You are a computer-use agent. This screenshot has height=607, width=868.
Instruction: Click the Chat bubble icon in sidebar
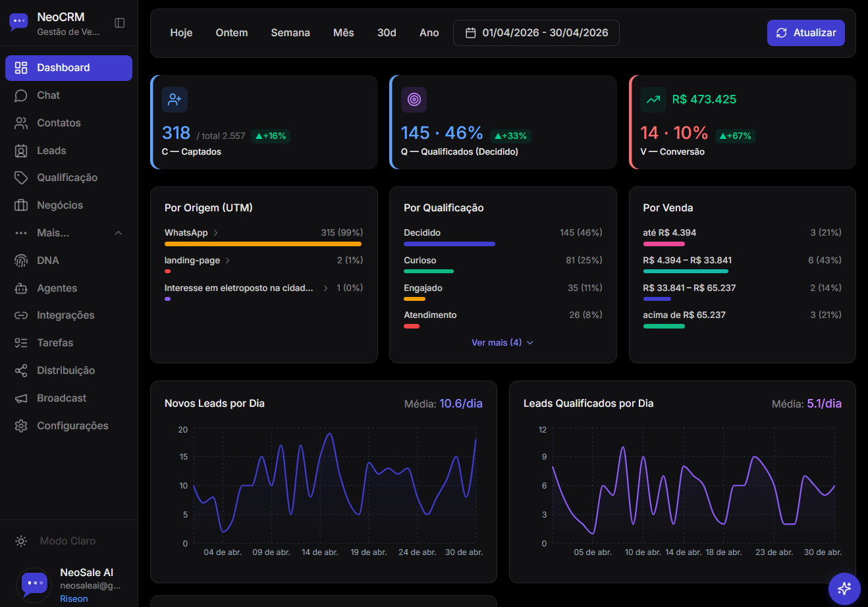[21, 95]
